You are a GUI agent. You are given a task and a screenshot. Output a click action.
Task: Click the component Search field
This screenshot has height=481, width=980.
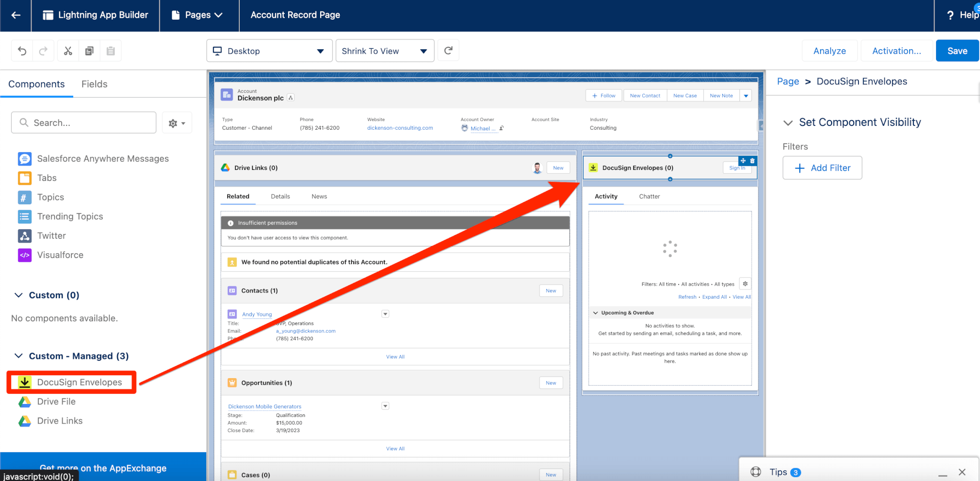click(x=84, y=123)
